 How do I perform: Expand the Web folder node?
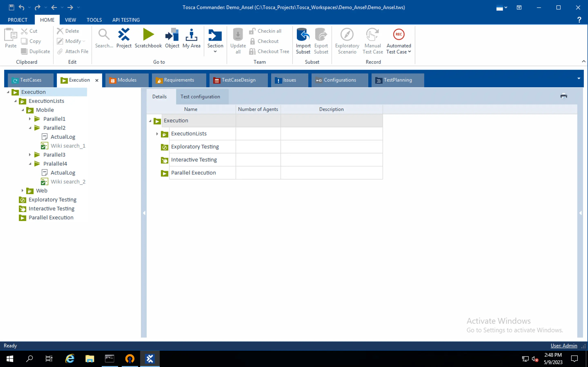pos(22,191)
